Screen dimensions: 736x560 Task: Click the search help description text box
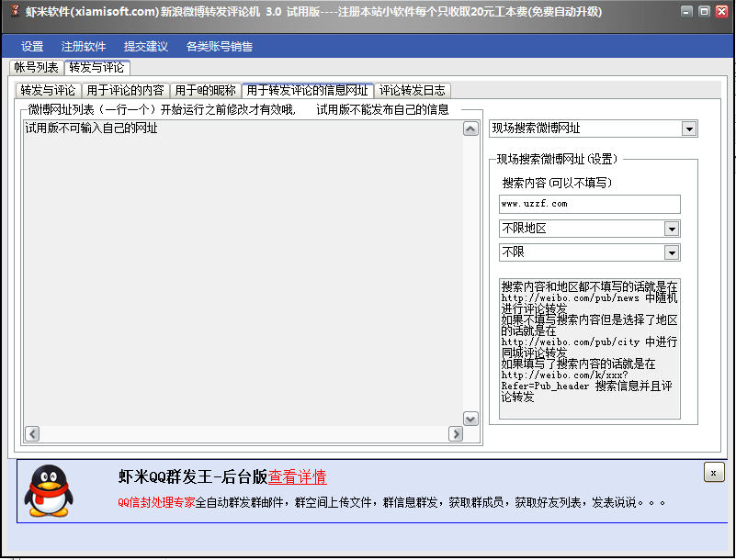(590, 349)
